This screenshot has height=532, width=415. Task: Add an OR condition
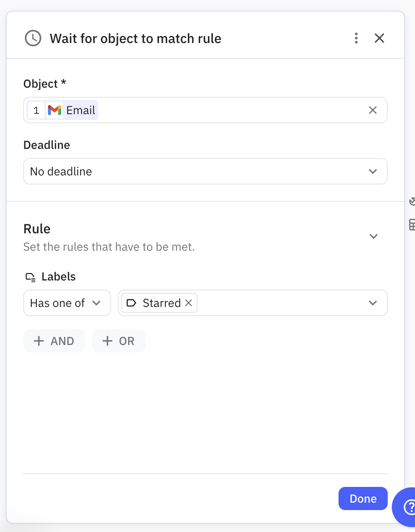(x=118, y=341)
